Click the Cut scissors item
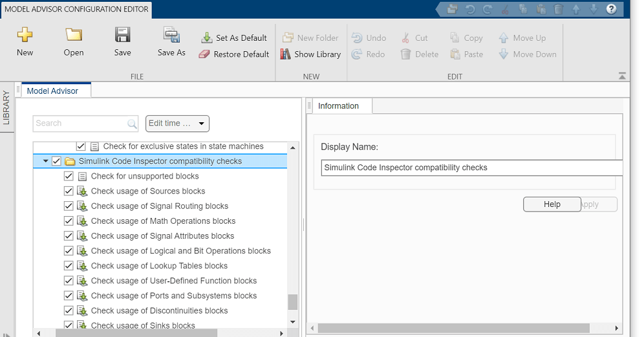 tap(415, 38)
